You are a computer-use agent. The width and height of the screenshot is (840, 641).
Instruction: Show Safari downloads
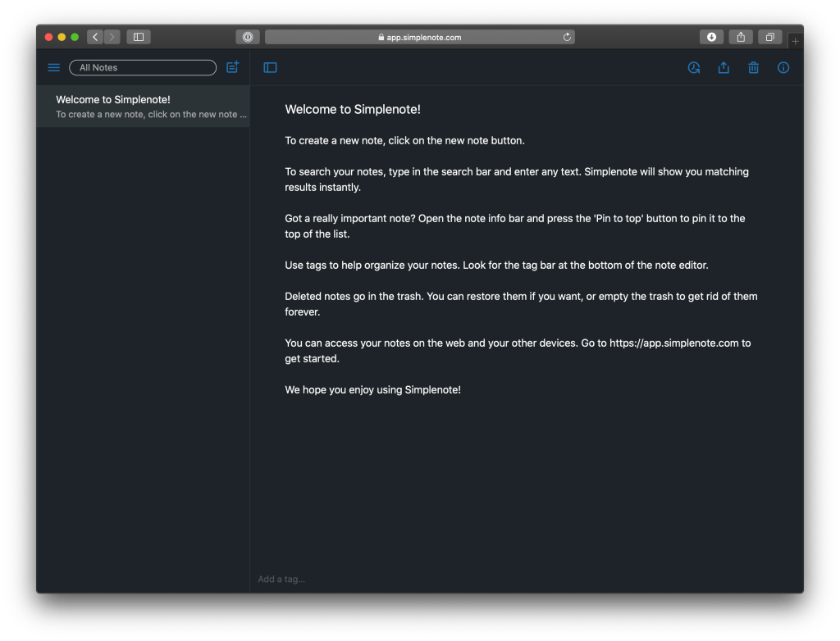711,37
